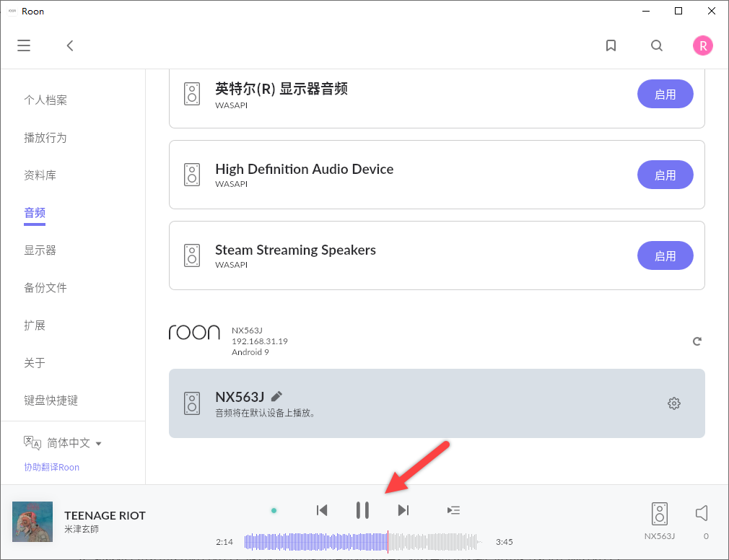Screen dimensions: 729x560
Task: Open the 资料库 settings tab
Action: coord(40,175)
